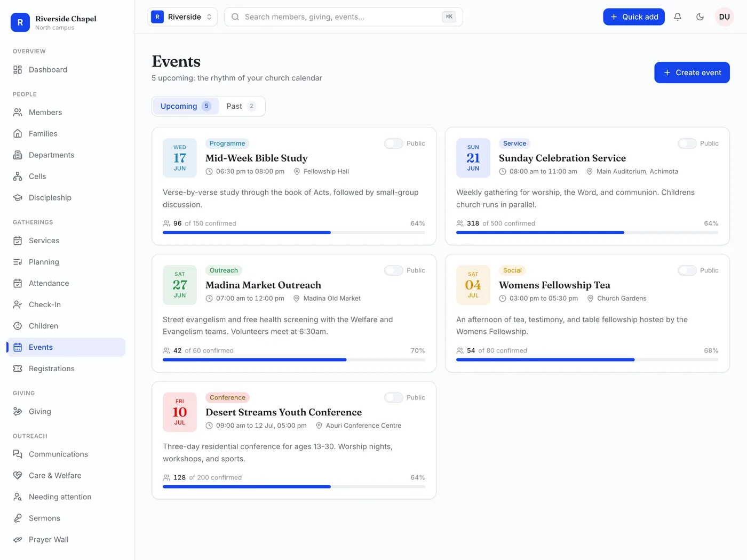Click the Sermons microphone icon
Screen dimensions: 747x560
point(18,518)
